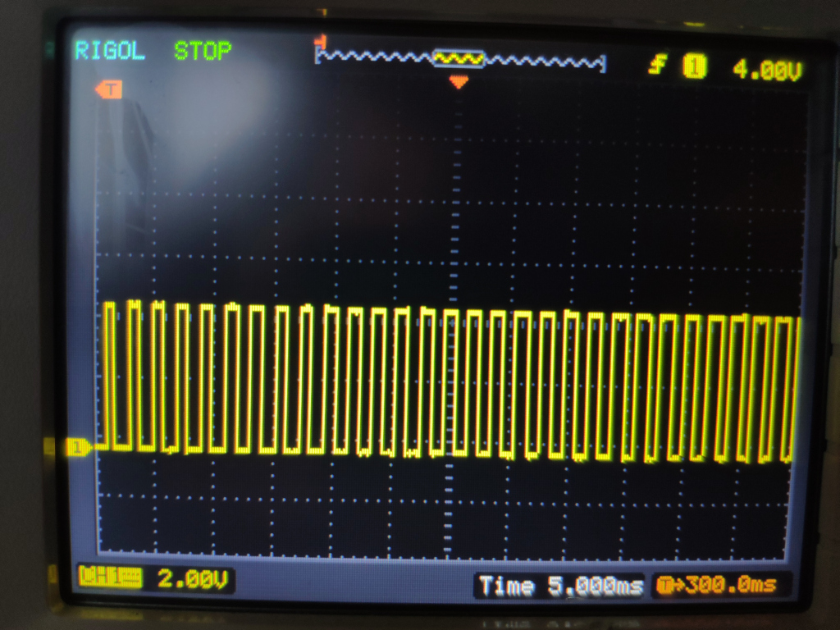Image resolution: width=840 pixels, height=630 pixels.
Task: Select the 4.00V trigger level readout
Action: coord(766,70)
